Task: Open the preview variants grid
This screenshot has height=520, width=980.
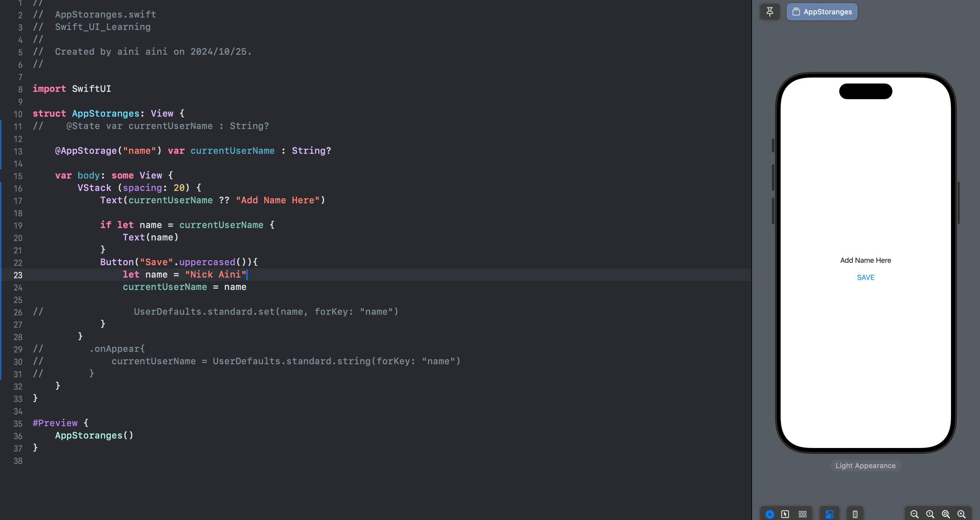Action: pyautogui.click(x=802, y=514)
